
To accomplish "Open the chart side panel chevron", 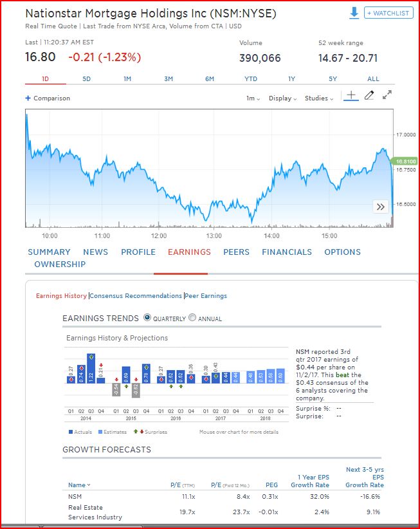I will pos(381,207).
